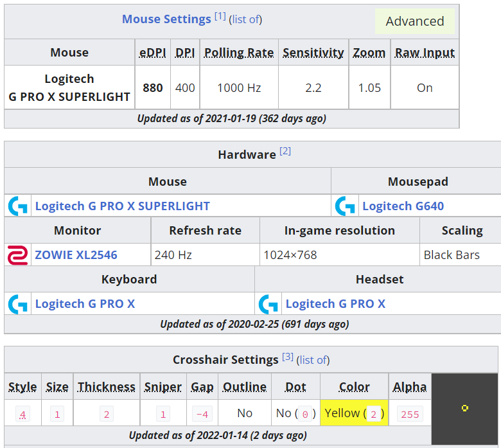Select the crosshair gap value -4
This screenshot has width=501, height=448.
pyautogui.click(x=202, y=415)
